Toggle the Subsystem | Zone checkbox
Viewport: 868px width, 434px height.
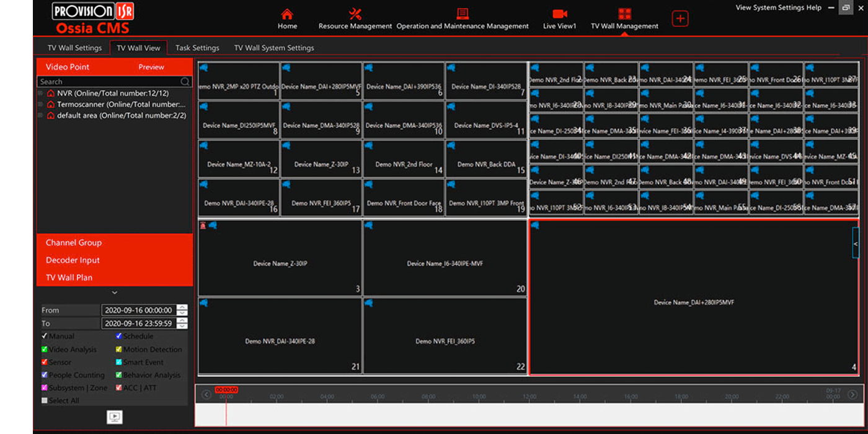tap(45, 387)
